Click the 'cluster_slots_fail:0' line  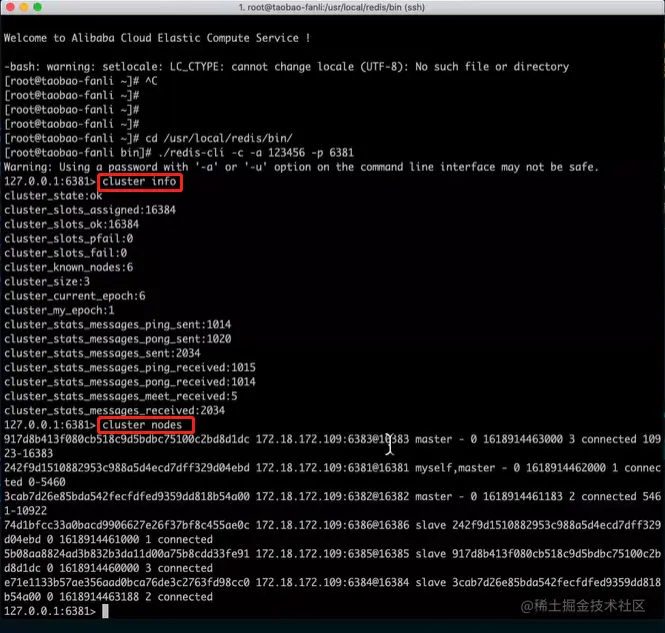pyautogui.click(x=65, y=253)
